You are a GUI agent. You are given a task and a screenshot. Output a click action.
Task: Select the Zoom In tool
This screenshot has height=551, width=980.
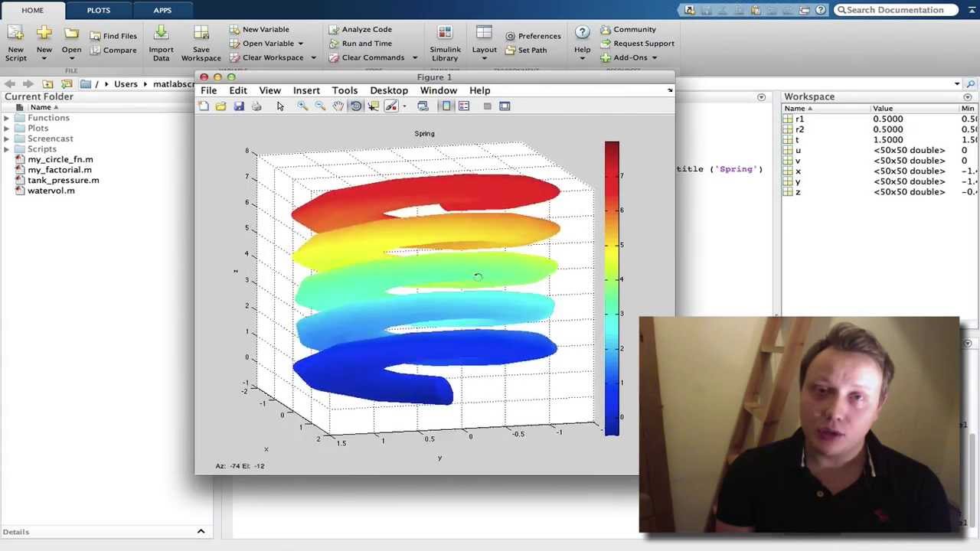click(x=302, y=106)
